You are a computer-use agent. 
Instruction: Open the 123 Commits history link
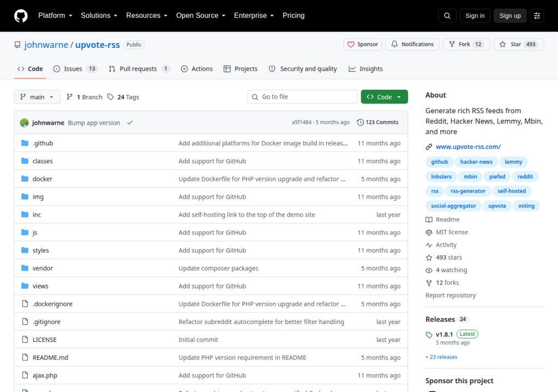pyautogui.click(x=378, y=122)
